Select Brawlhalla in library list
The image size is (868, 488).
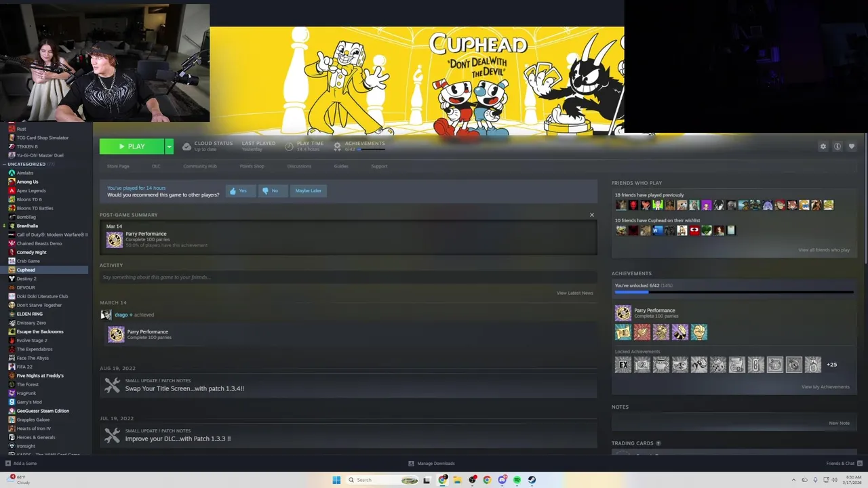(27, 226)
